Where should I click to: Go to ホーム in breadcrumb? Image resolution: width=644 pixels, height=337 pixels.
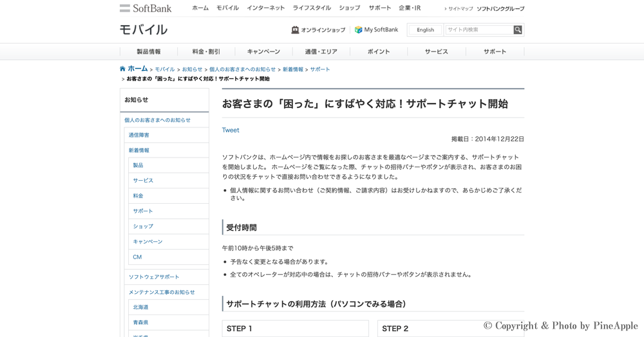coord(138,68)
